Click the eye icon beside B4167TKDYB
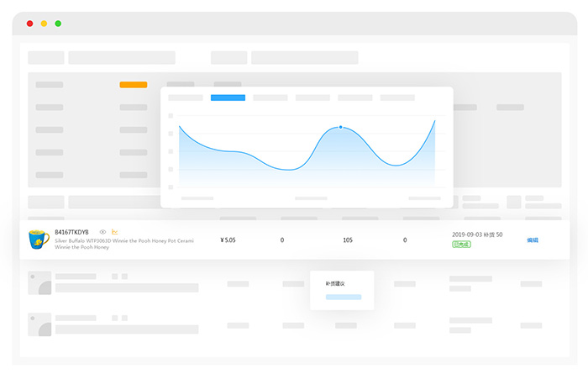Screen dimensions: 588x374 (x=102, y=232)
